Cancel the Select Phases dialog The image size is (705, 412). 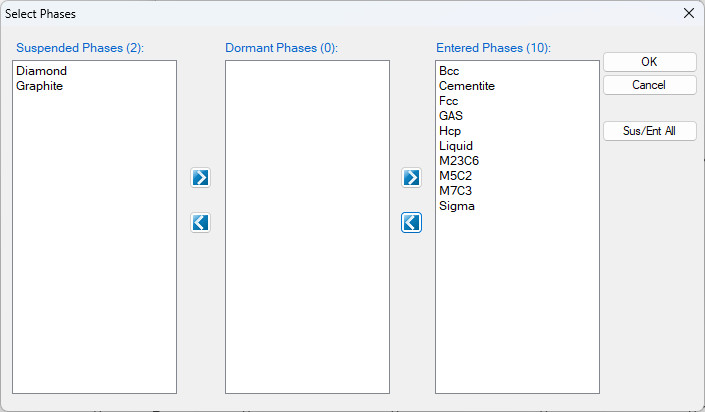[649, 85]
